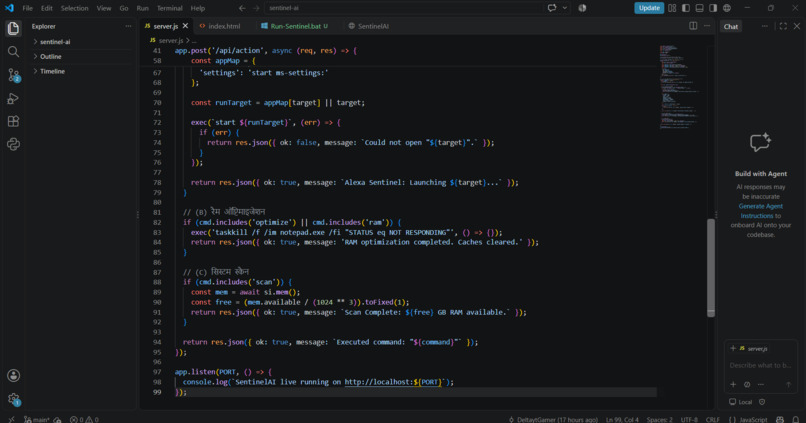The width and height of the screenshot is (806, 423).
Task: Open notifications bell in status bar
Action: tap(795, 419)
